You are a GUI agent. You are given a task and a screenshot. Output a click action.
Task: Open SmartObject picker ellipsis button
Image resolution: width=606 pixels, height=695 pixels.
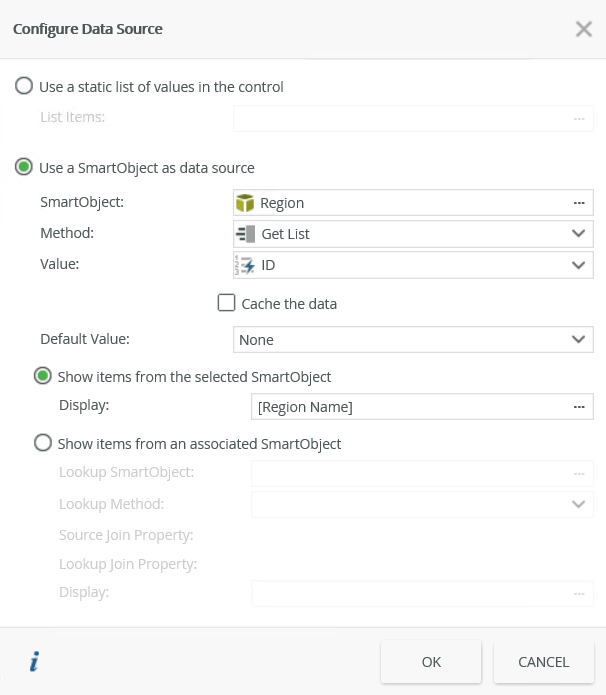coord(578,203)
